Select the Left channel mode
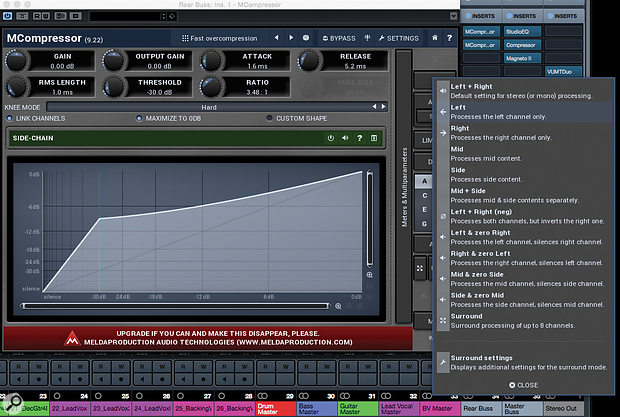This screenshot has height=417, width=620. (524, 112)
